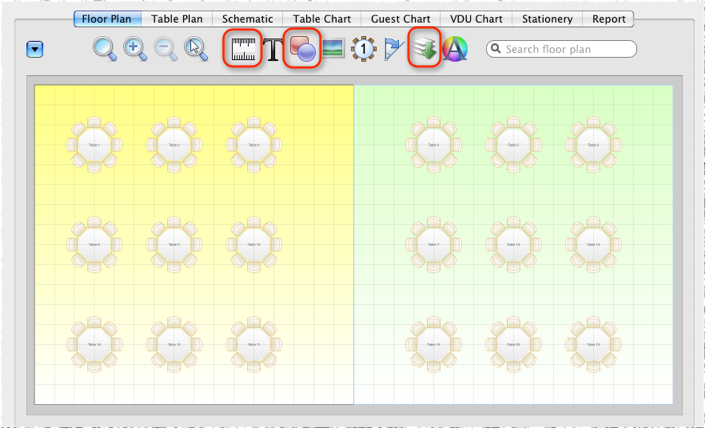The image size is (706, 429).
Task: Select Table 1 on the floor plan
Action: [x=95, y=145]
